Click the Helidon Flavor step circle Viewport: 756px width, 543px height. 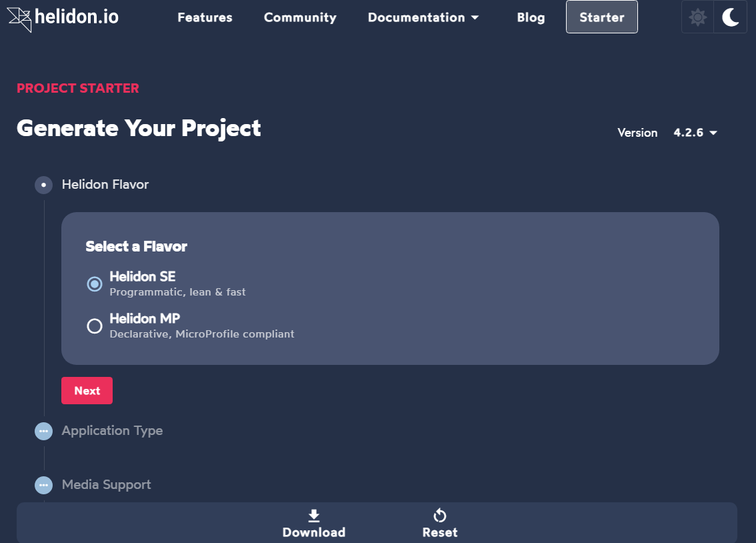coord(44,185)
